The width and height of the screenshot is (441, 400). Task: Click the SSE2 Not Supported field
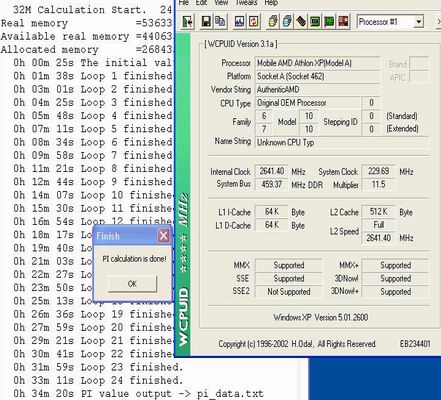(x=289, y=292)
